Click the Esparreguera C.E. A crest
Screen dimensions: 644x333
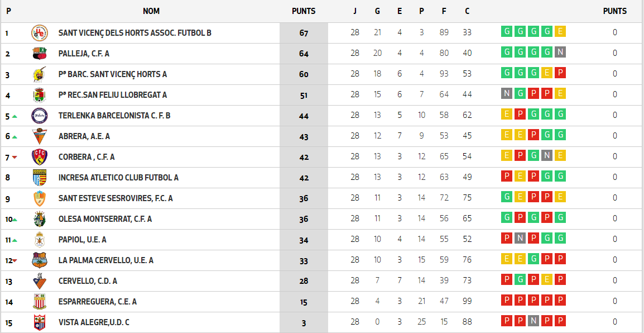coord(40,301)
